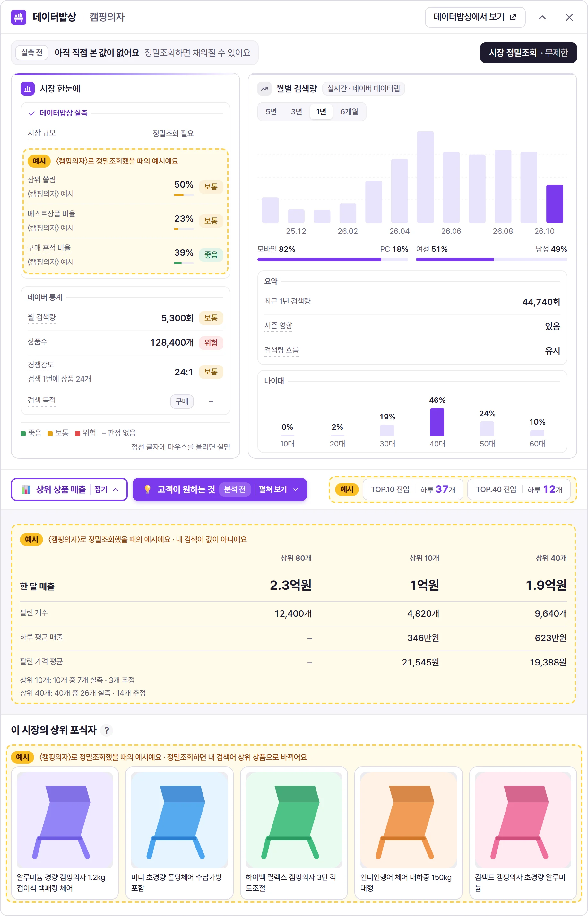Viewport: 588px width, 916px height.
Task: Click the 여성/남성 ratio progress bar
Action: (x=491, y=260)
